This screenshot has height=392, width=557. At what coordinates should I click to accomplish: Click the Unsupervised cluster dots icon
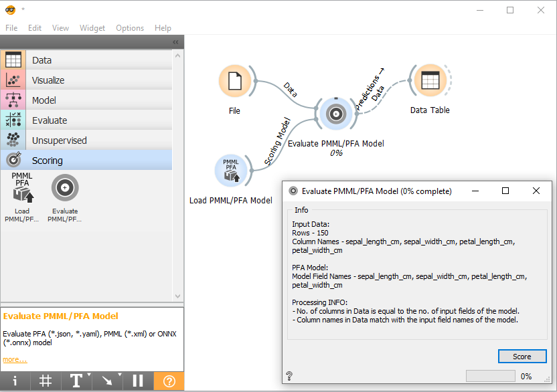click(x=13, y=140)
